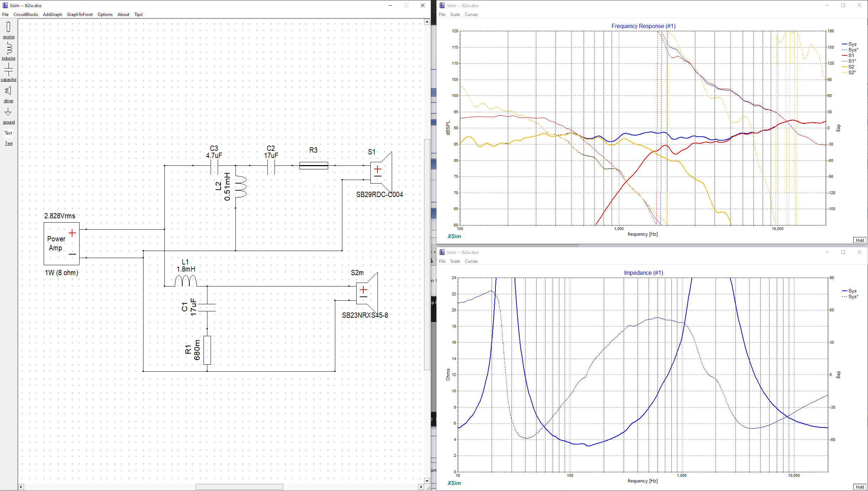Click Hold button in Frequency Response window
868x491 pixels.
pyautogui.click(x=860, y=240)
